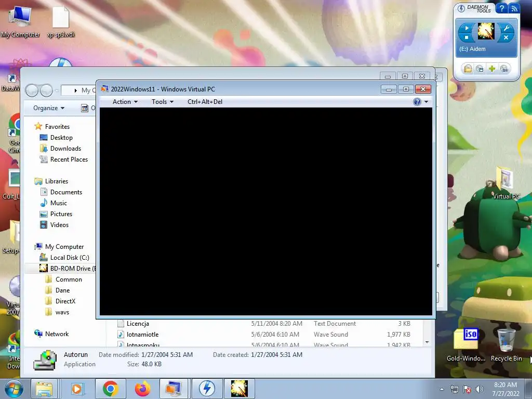The image size is (532, 399).
Task: Open the Tools menu in Windows Virtual PC
Action: pyautogui.click(x=162, y=102)
